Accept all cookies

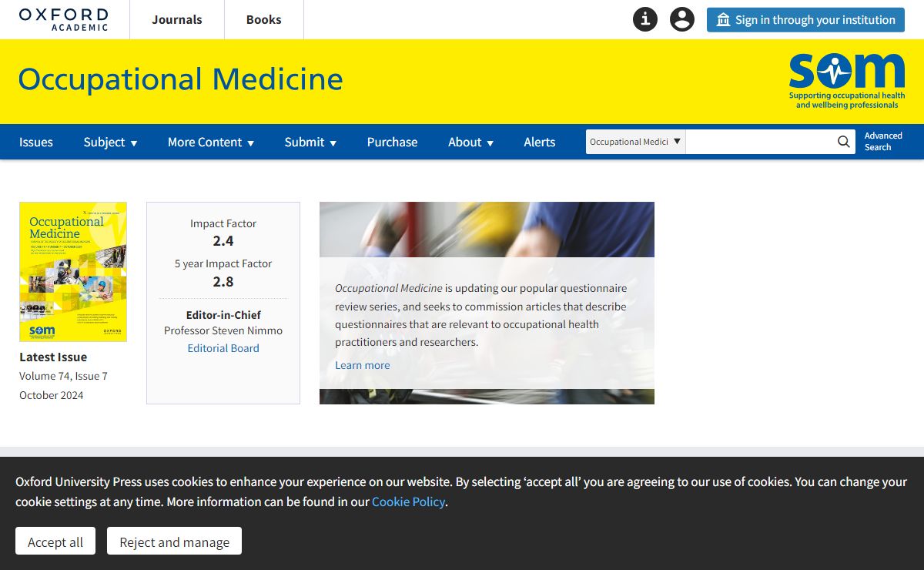(55, 541)
